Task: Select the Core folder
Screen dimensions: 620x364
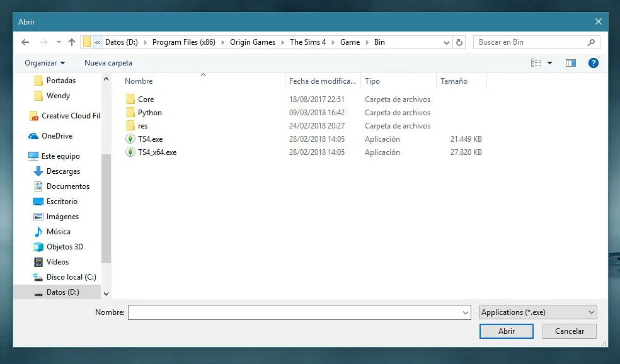Action: coord(146,100)
